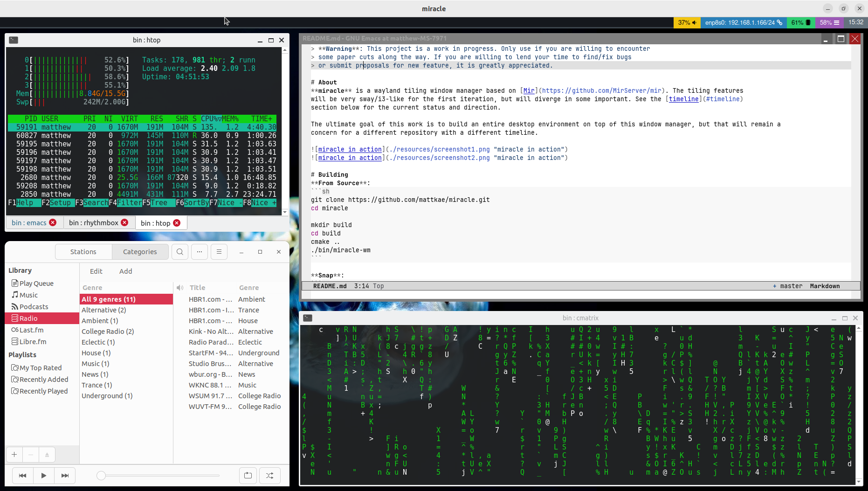This screenshot has height=491, width=868.
Task: Click the terminal icon in htop title bar
Action: pos(14,40)
